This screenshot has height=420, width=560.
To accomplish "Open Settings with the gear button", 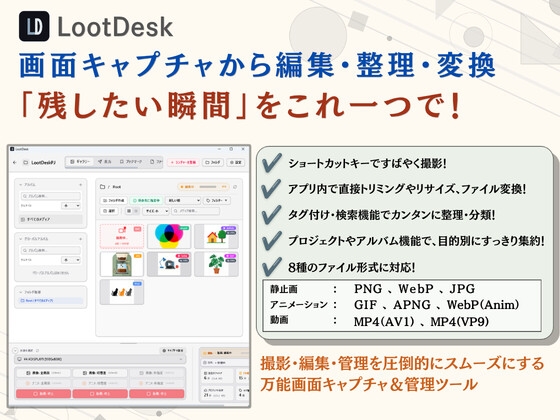I will pos(236,162).
